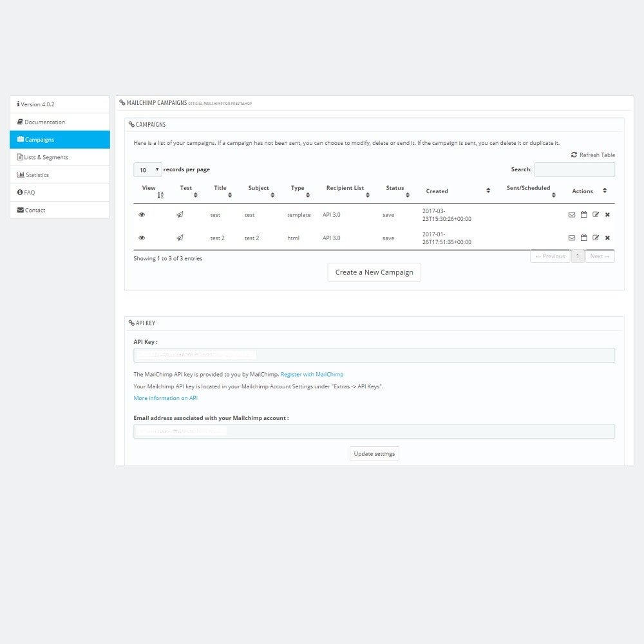View the 'test 2' campaign with eye icon
The height and width of the screenshot is (644, 644).
[x=142, y=238]
